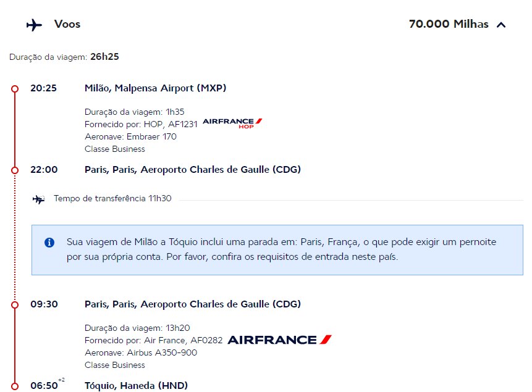Click the transfer airplane icon
Image resolution: width=532 pixels, height=392 pixels.
point(39,199)
